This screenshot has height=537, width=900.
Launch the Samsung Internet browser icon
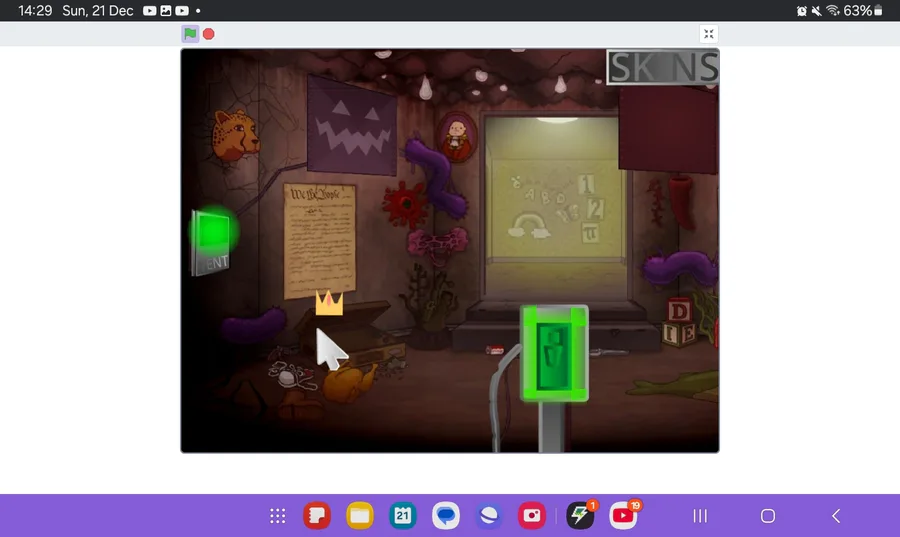(489, 515)
